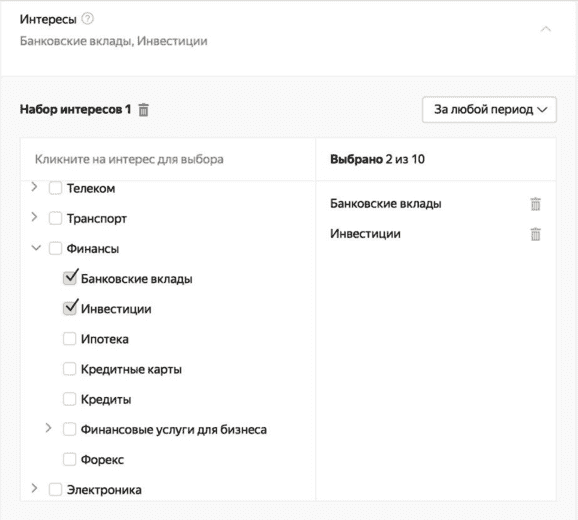The width and height of the screenshot is (578, 520).
Task: Tick the Кредиты checkbox
Action: (x=69, y=399)
